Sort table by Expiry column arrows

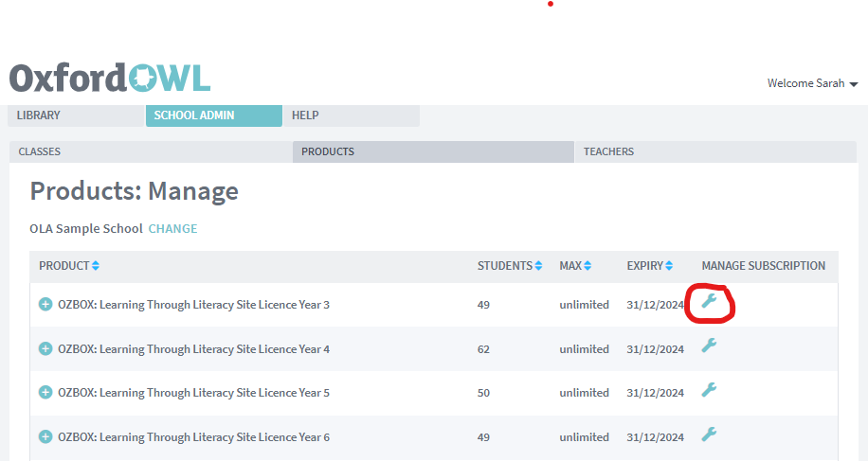(x=669, y=266)
